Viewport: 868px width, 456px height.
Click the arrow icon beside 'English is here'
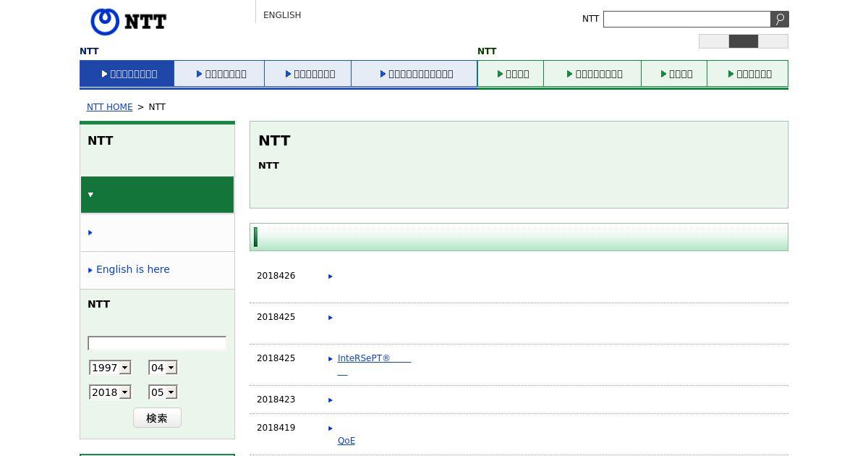(x=90, y=270)
